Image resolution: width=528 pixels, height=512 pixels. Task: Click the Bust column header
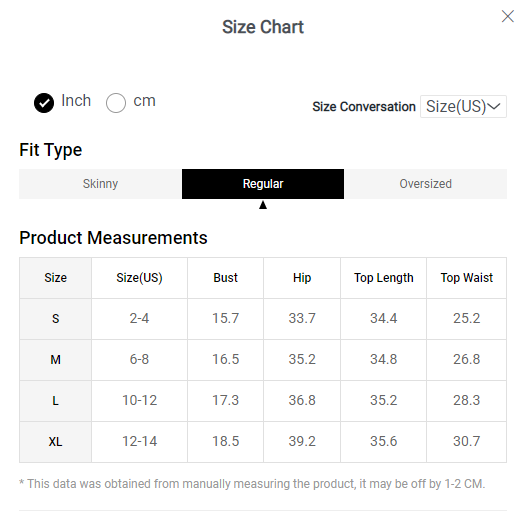(x=225, y=278)
